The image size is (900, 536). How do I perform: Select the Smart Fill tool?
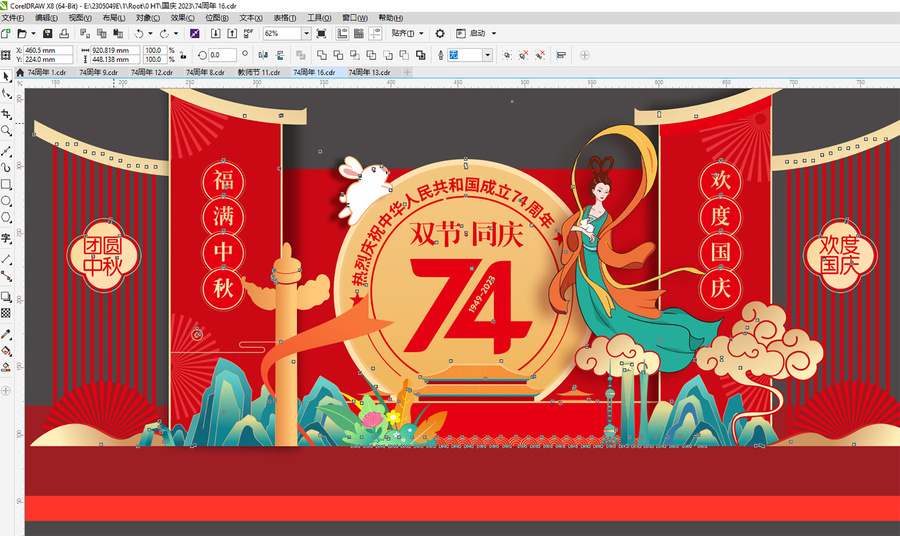(x=6, y=367)
